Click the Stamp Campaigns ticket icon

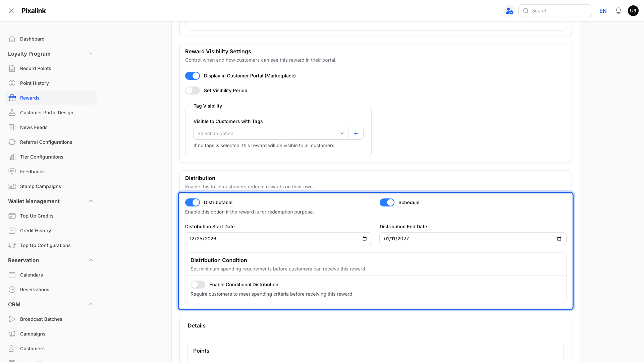coord(12,186)
